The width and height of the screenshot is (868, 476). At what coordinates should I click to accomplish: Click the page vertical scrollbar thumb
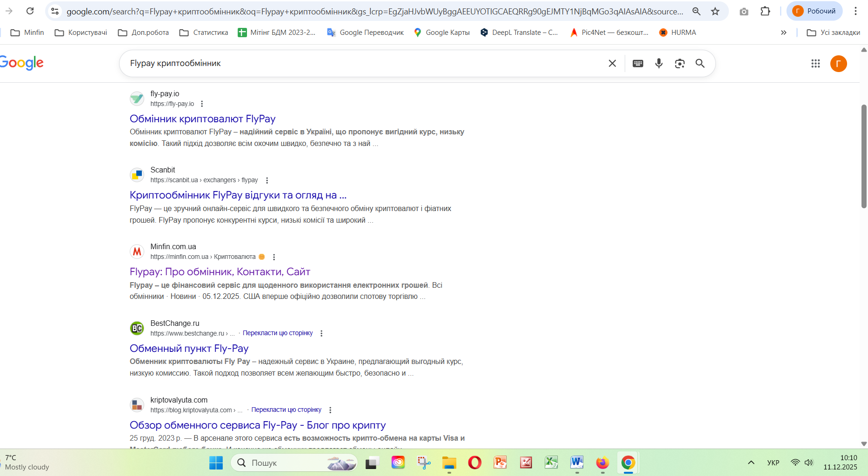click(x=864, y=157)
